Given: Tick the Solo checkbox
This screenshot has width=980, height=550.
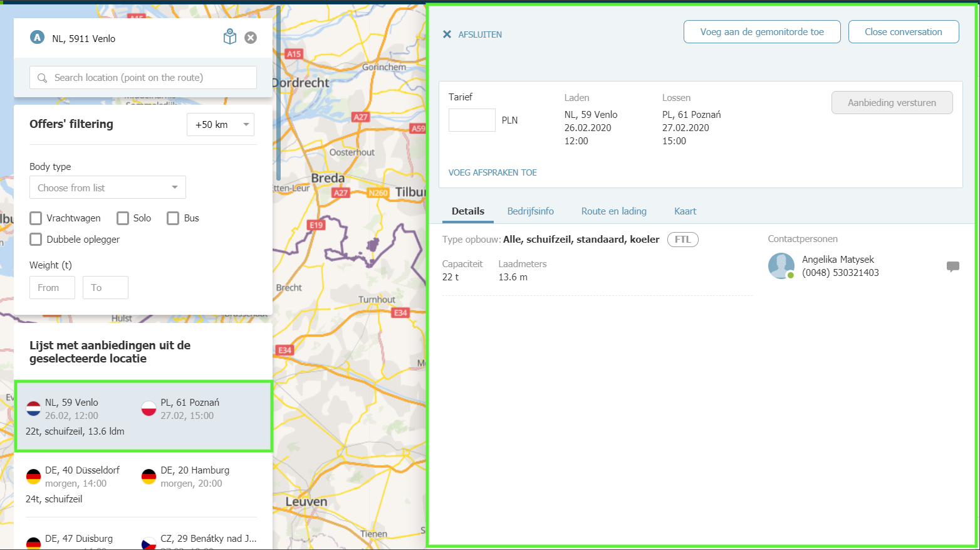Looking at the screenshot, I should coord(123,218).
